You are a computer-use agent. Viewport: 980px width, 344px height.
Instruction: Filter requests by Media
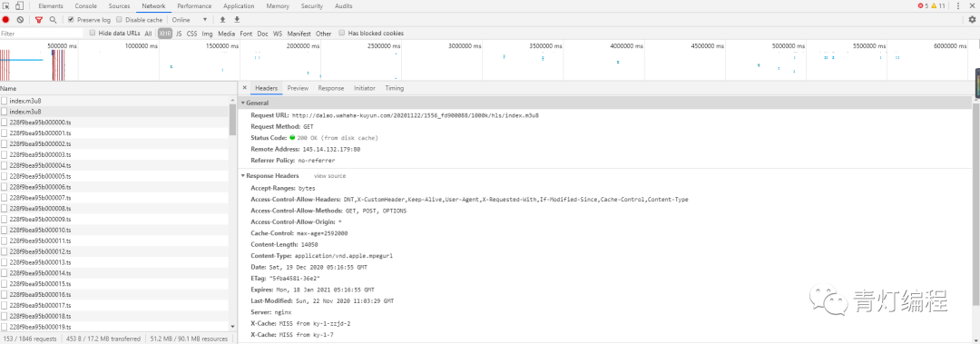click(226, 34)
